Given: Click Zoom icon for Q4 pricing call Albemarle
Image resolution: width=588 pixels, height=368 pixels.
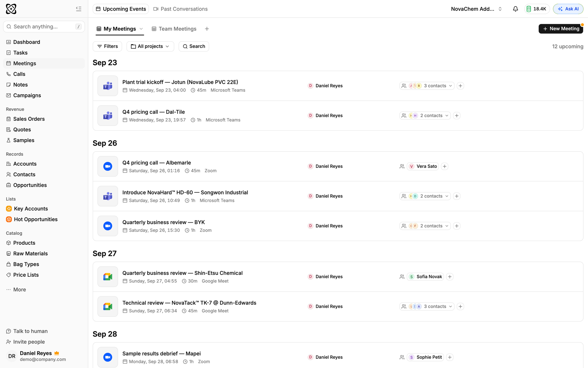Looking at the screenshot, I should 108,166.
